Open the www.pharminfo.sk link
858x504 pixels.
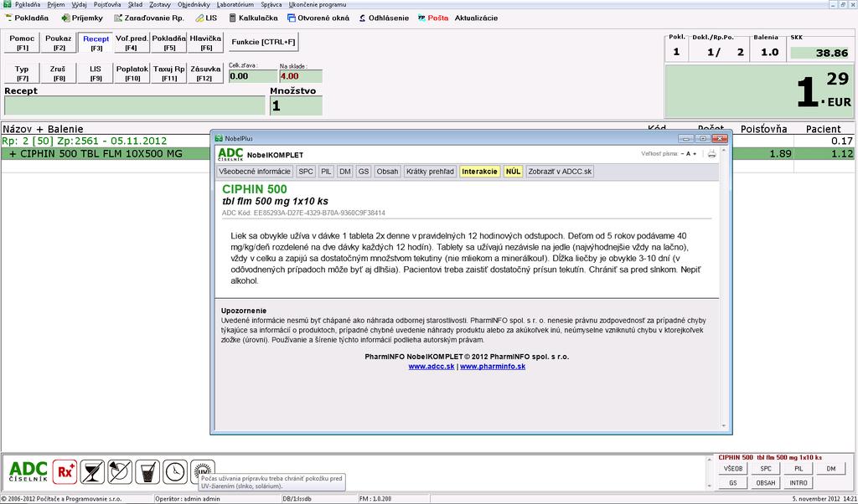click(x=493, y=366)
